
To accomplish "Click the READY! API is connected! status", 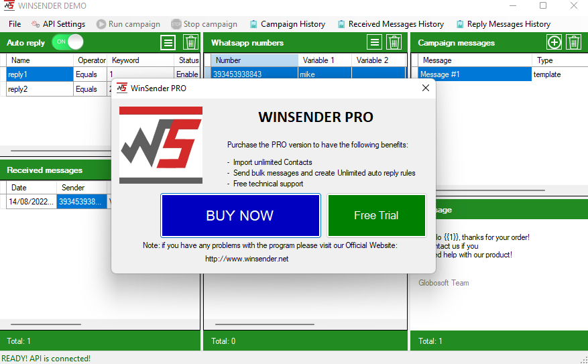I will click(46, 359).
